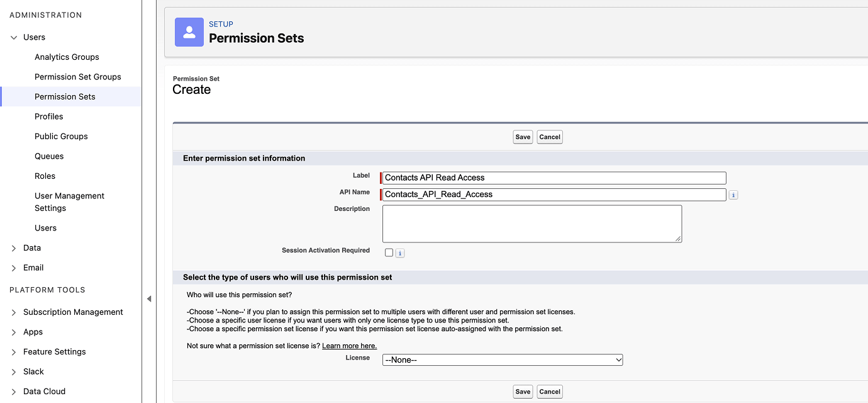868x403 pixels.
Task: Enable Session Activation Required checkbox
Action: 389,253
